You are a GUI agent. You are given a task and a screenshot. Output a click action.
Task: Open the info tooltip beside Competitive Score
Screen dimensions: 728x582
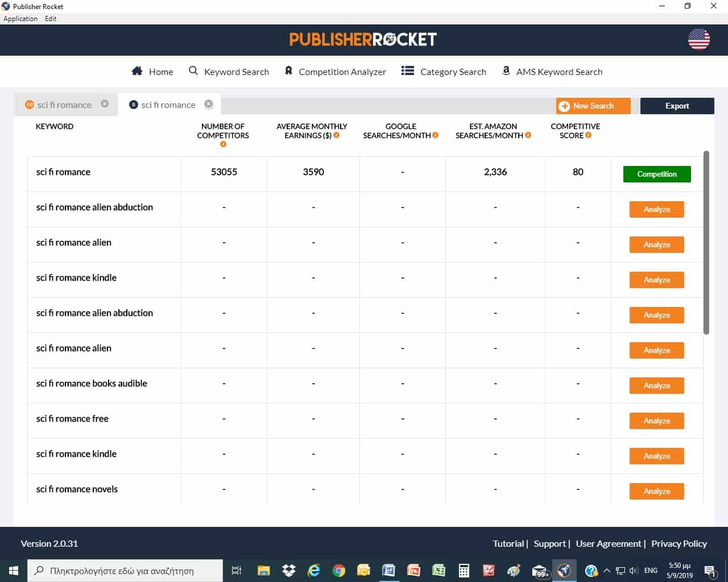(x=588, y=135)
